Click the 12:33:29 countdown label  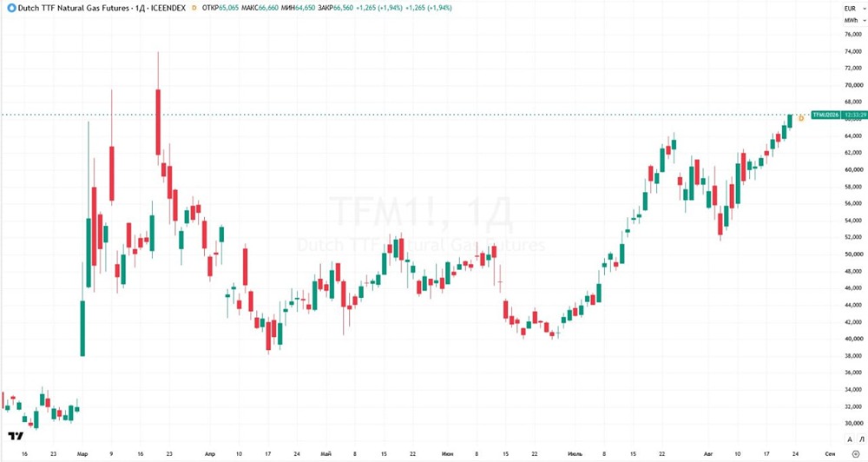[853, 115]
